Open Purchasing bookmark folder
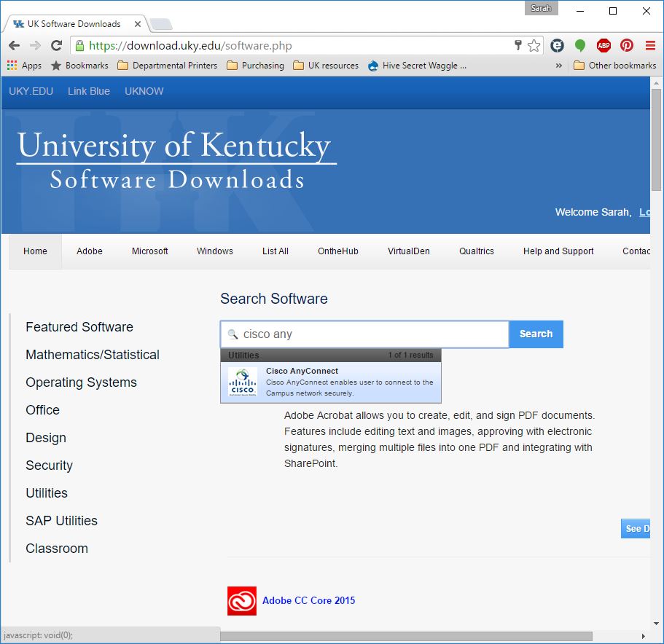Image resolution: width=664 pixels, height=644 pixels. coord(255,66)
